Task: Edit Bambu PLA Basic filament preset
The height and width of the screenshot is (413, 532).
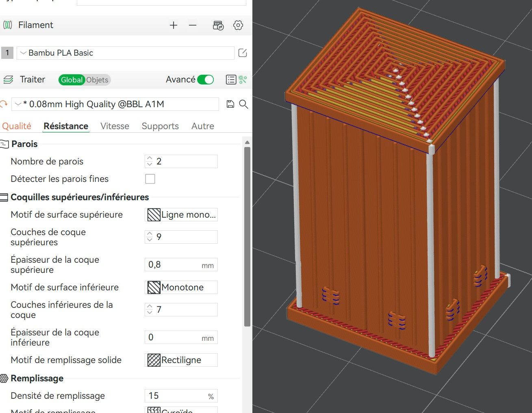Action: pyautogui.click(x=243, y=53)
